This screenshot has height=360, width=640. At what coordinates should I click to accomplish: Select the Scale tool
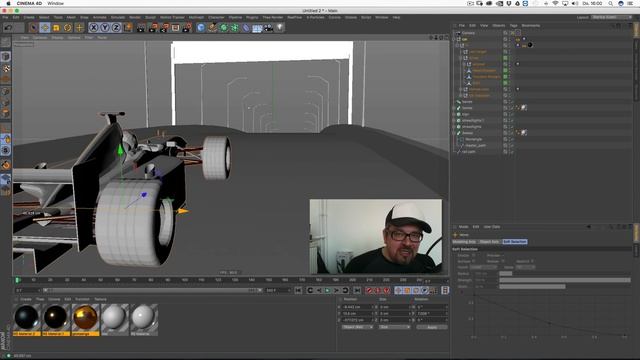(56, 27)
